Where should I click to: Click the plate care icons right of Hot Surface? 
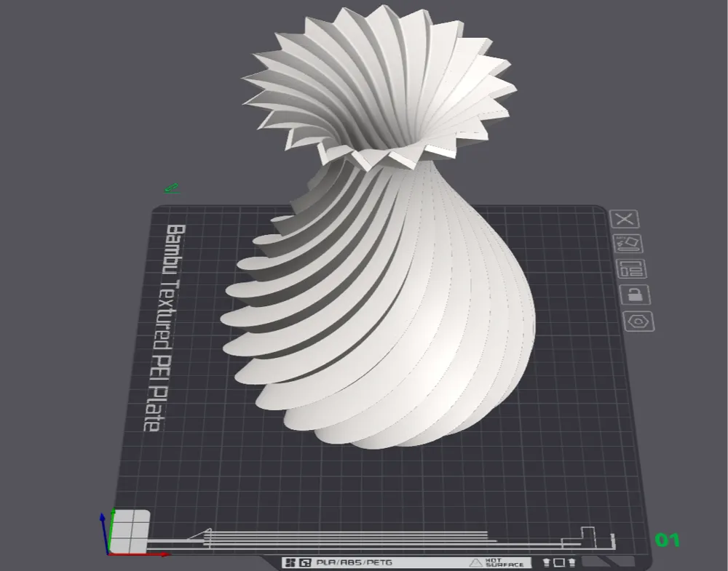(559, 563)
